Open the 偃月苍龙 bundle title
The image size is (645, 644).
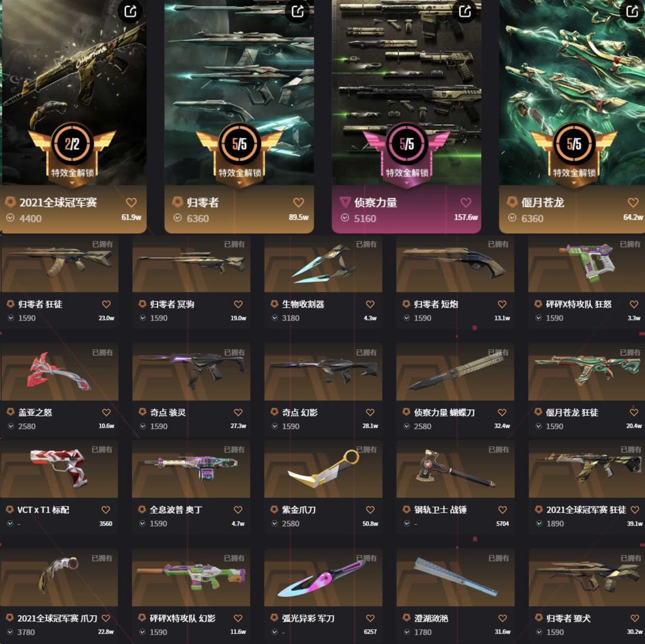click(x=542, y=202)
